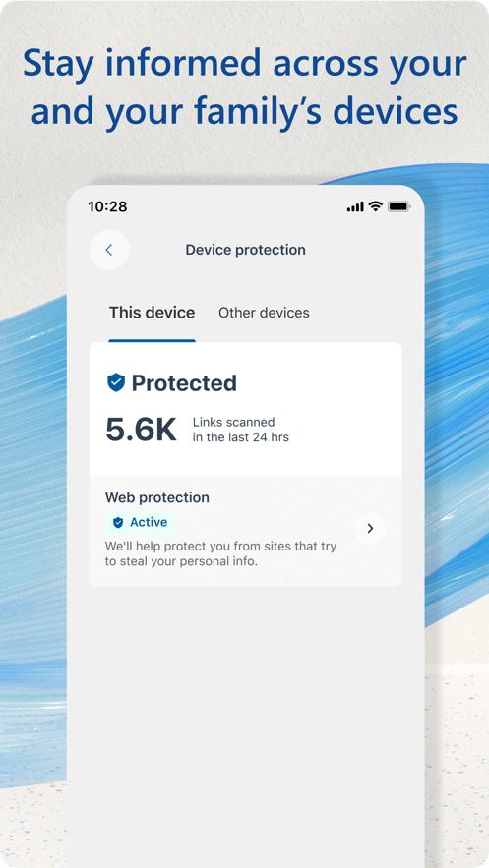The height and width of the screenshot is (868, 489).
Task: Select the This device tab
Action: point(152,313)
